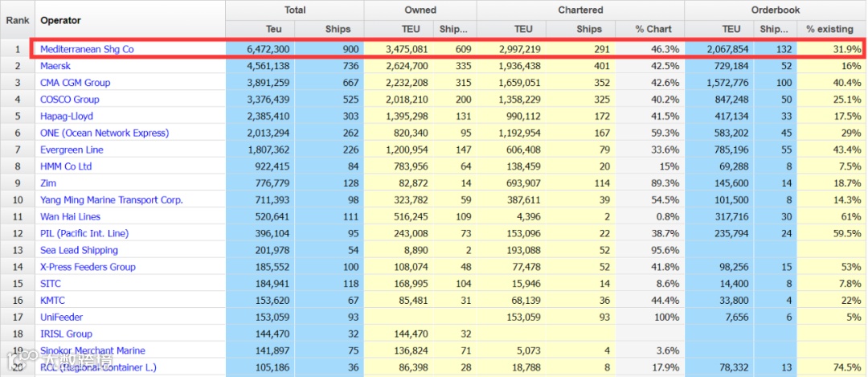Screen dimensions: 868x377
Task: Select rank number 10 cell
Action: pos(17,200)
